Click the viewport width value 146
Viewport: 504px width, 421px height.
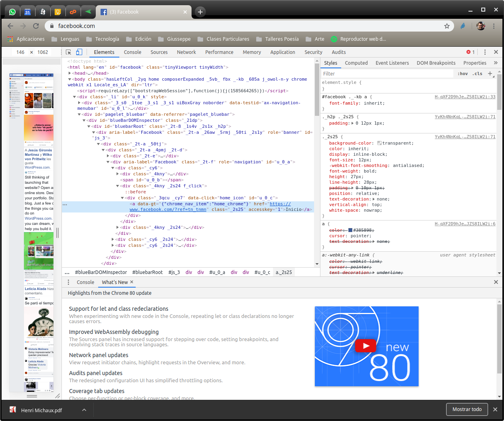[20, 52]
